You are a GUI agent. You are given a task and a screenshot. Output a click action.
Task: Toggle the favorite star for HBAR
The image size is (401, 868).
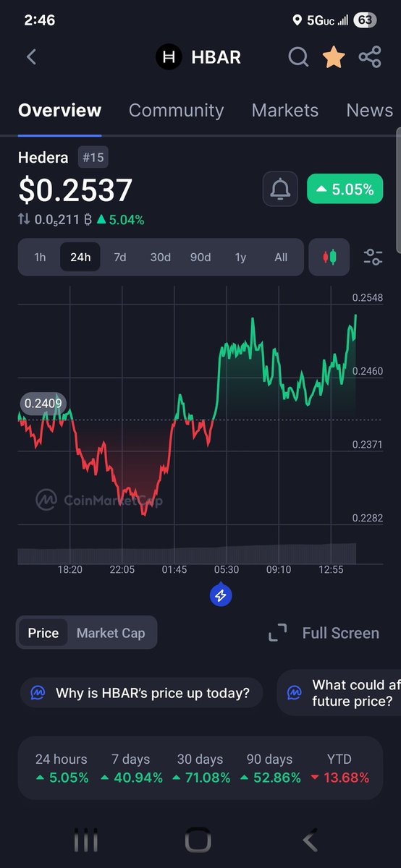[x=333, y=56]
